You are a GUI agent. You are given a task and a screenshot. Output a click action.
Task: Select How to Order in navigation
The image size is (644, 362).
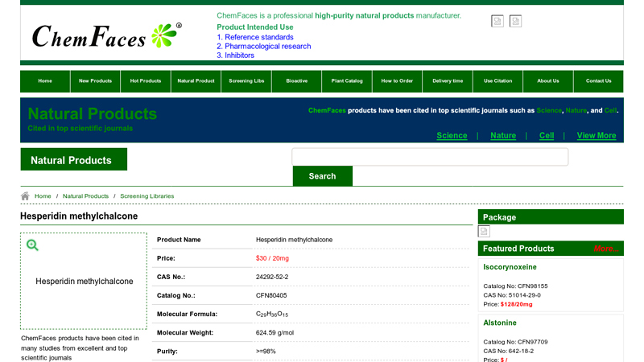(x=397, y=81)
